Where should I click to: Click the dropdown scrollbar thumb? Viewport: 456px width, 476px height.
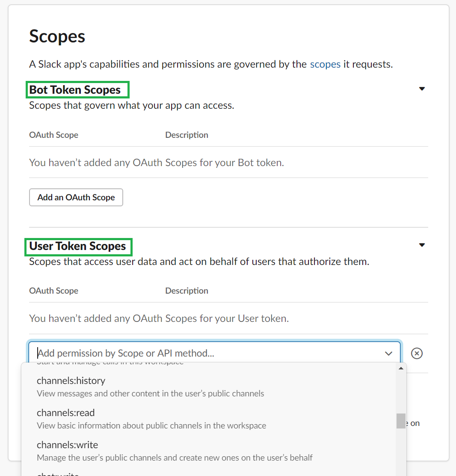[x=401, y=421]
